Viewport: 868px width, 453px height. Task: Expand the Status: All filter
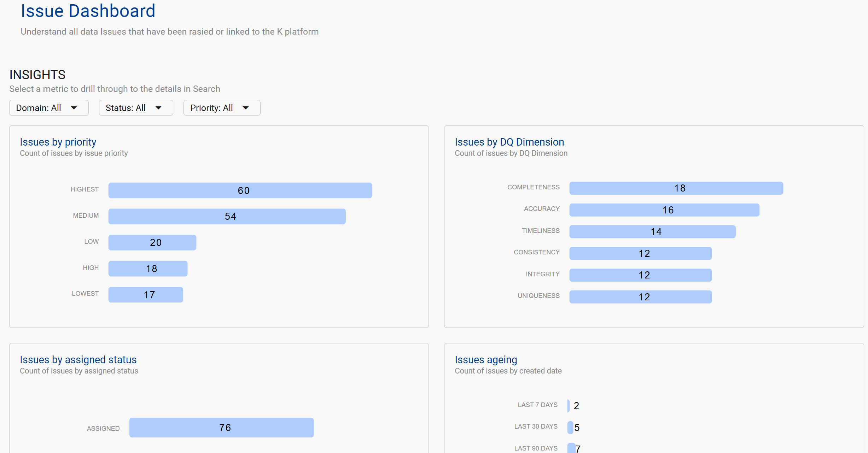tap(136, 108)
